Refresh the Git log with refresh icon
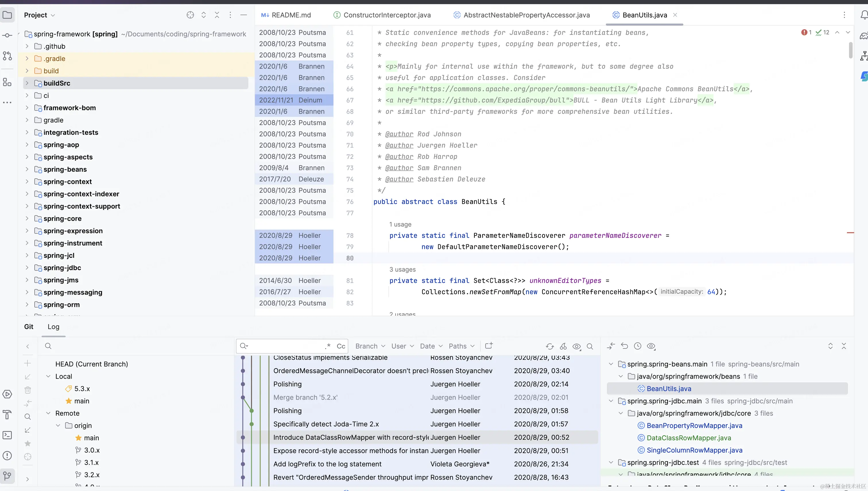 [550, 346]
